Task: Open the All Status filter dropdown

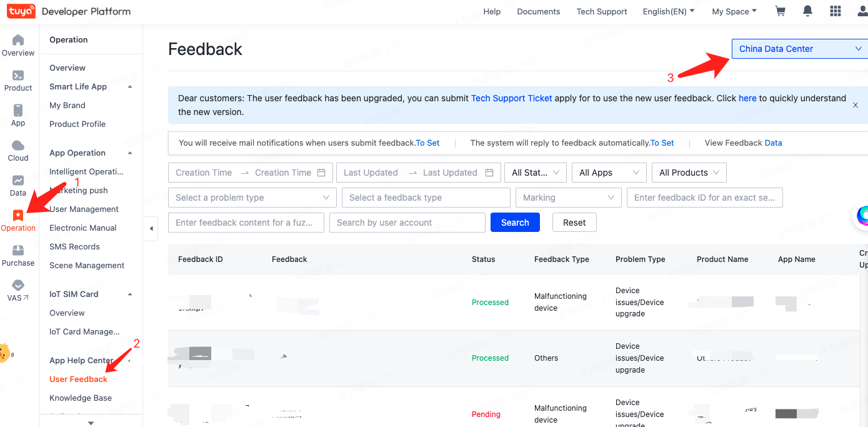Action: 536,173
